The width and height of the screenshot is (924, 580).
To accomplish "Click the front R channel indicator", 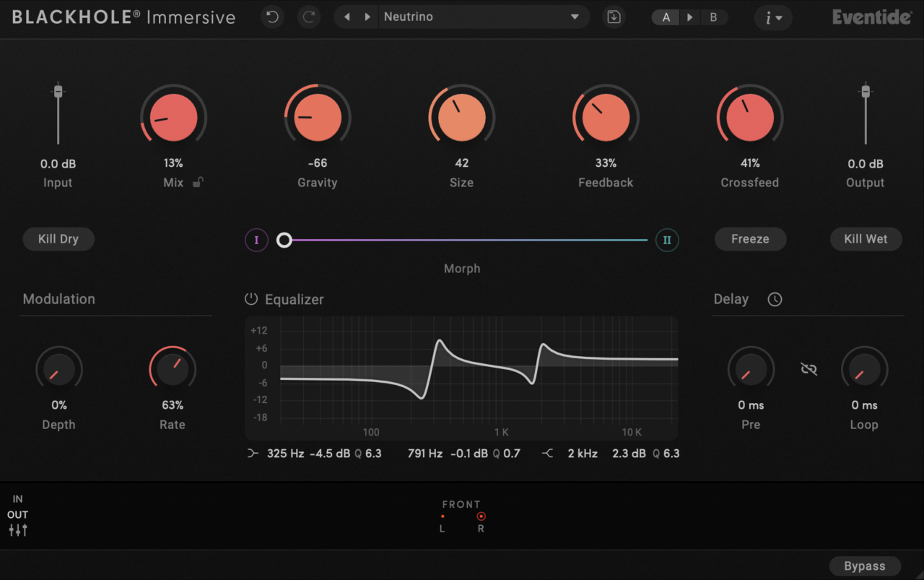I will 481,516.
